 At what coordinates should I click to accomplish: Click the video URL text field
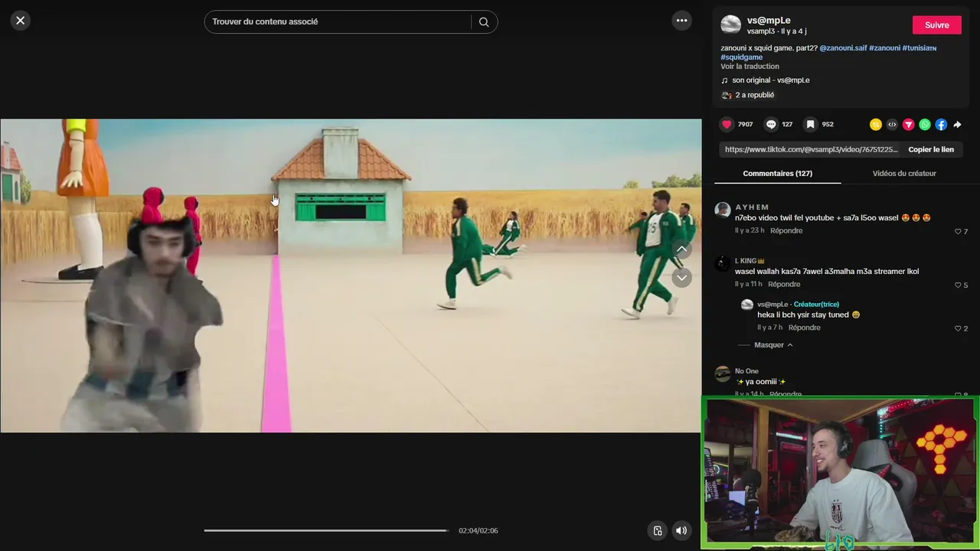tap(811, 150)
